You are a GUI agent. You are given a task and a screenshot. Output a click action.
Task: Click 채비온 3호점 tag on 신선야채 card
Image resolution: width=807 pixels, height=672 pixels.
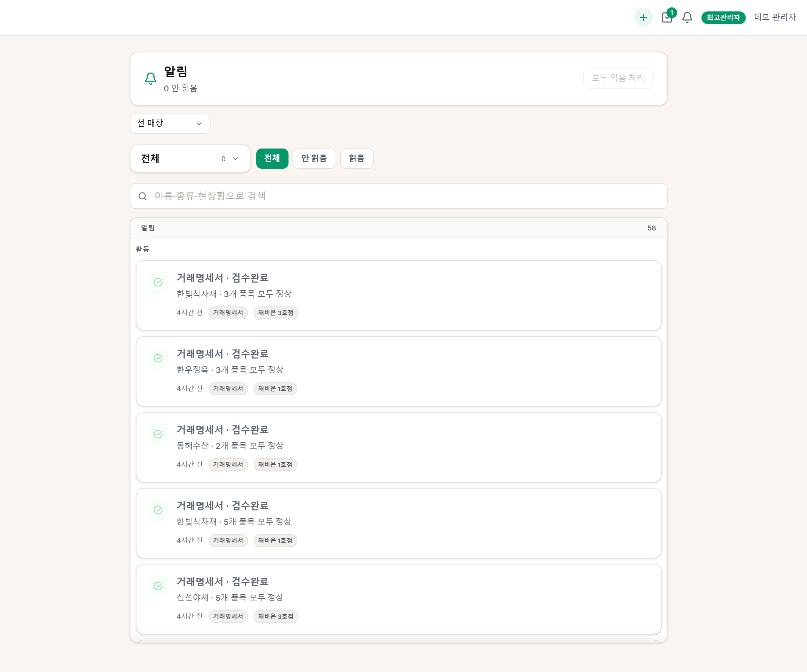point(275,616)
